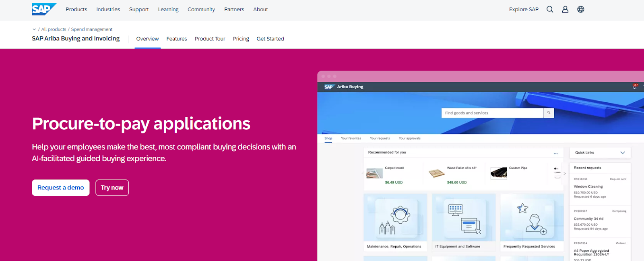Viewport: 644px width, 270px height.
Task: Go to Spend management breadcrumb
Action: [92, 29]
